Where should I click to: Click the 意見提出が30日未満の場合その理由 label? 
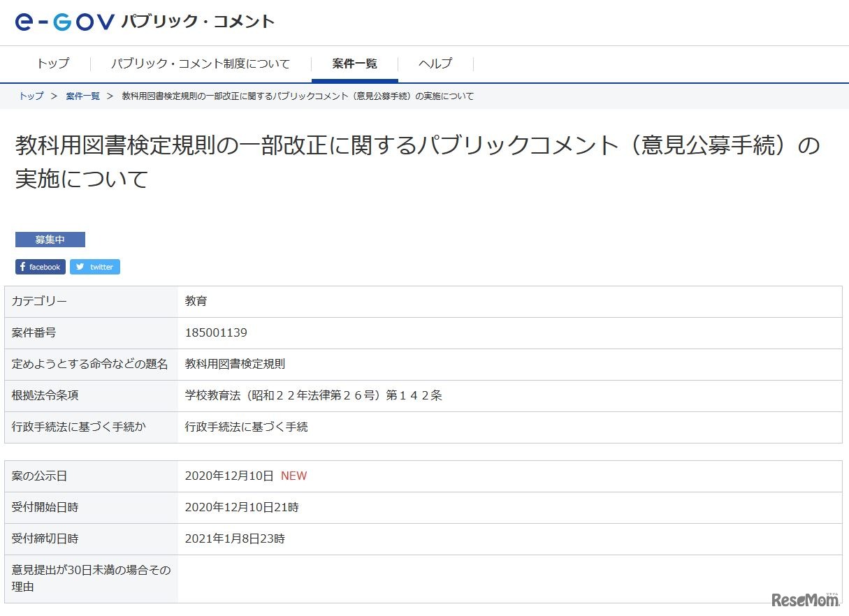pyautogui.click(x=92, y=579)
